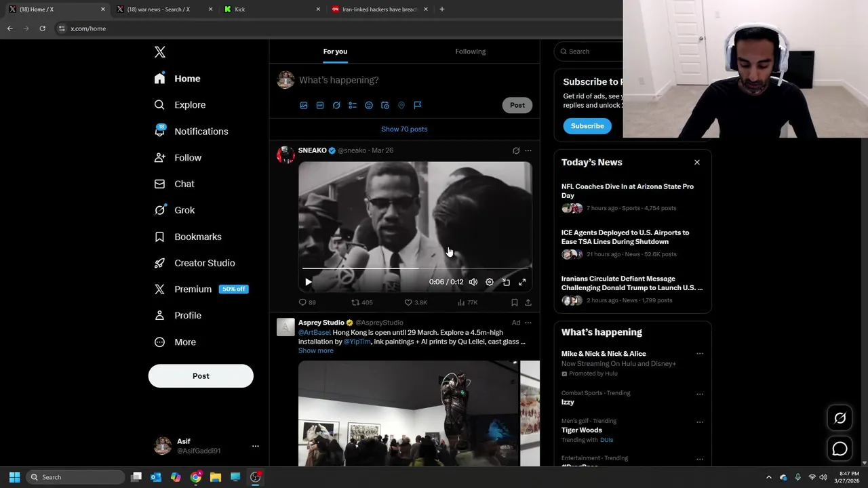Screen dimensions: 868x488
Task: Open the X logo home link
Action: pyautogui.click(x=160, y=52)
